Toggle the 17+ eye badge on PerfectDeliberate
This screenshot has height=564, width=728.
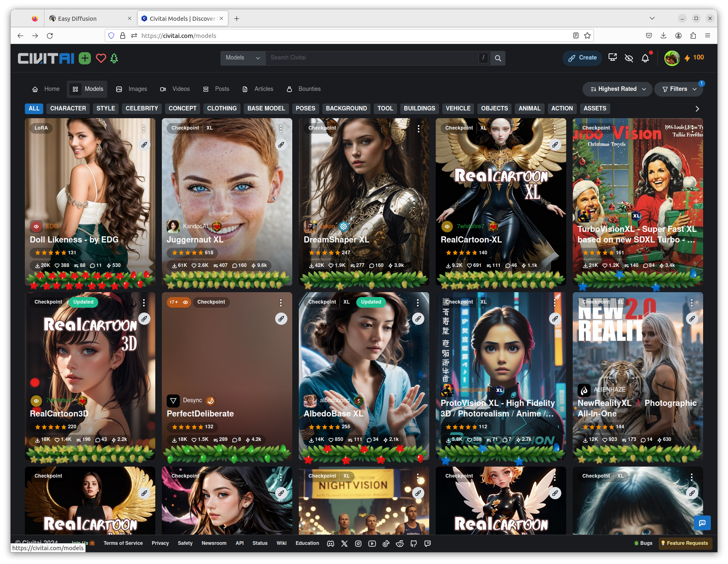[x=179, y=302]
